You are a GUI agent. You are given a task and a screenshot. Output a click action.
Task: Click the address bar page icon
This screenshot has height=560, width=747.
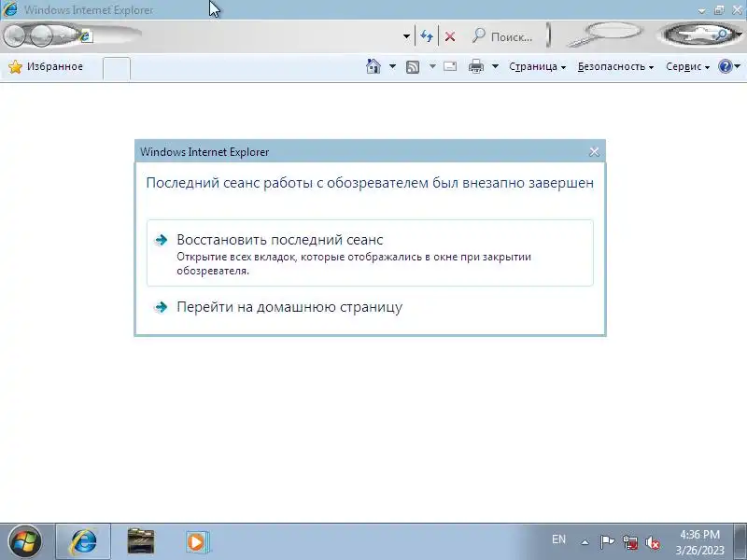[x=86, y=36]
